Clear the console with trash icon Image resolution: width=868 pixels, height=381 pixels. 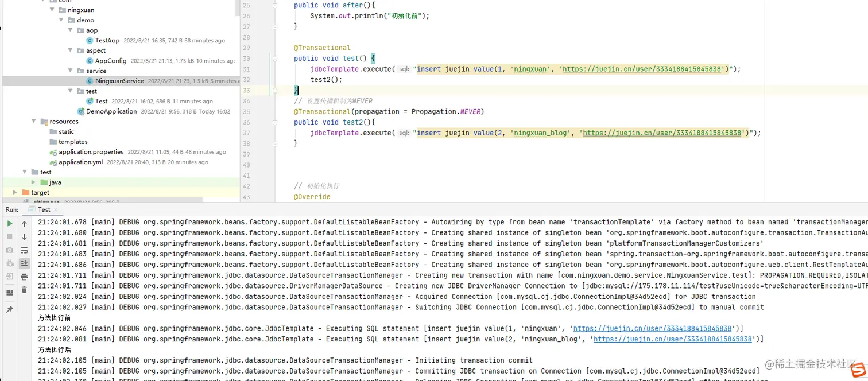pos(24,290)
